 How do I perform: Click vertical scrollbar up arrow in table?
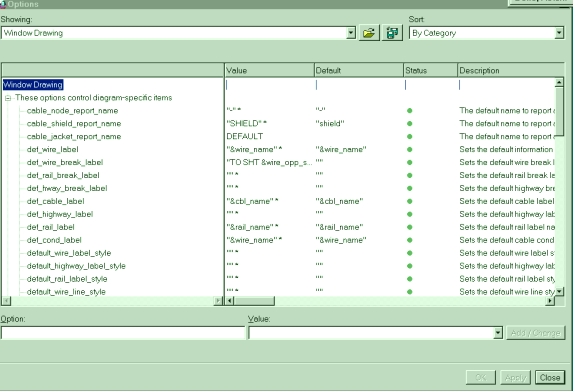click(x=559, y=82)
